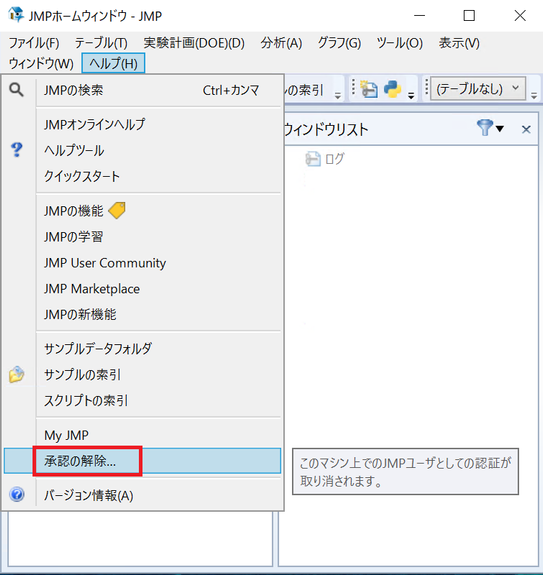Open JMP User Community
The image size is (543, 575).
142,263
